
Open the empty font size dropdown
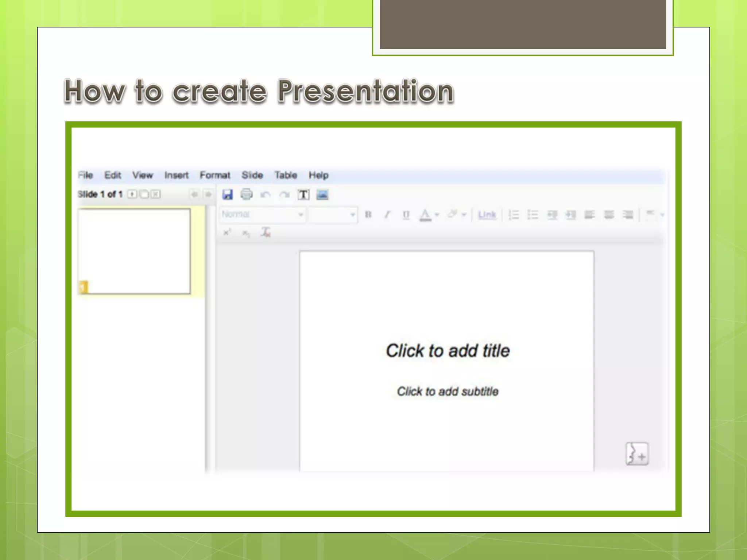(333, 214)
